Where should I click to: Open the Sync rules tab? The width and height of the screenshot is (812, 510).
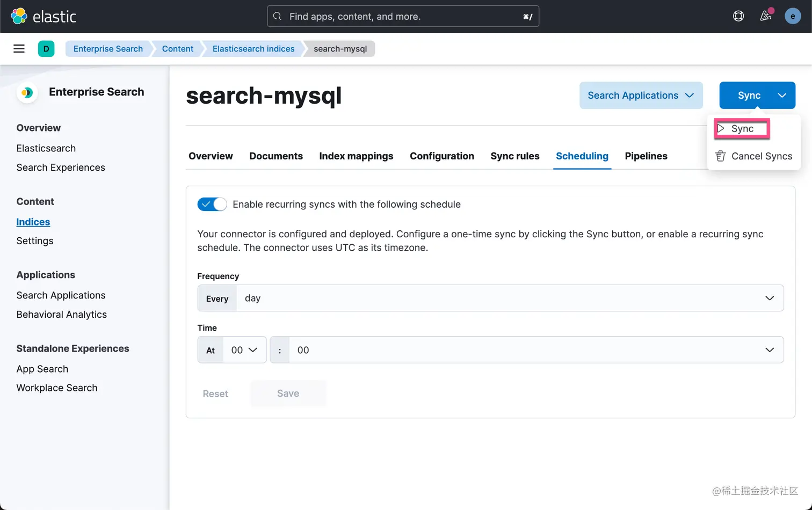[515, 156]
